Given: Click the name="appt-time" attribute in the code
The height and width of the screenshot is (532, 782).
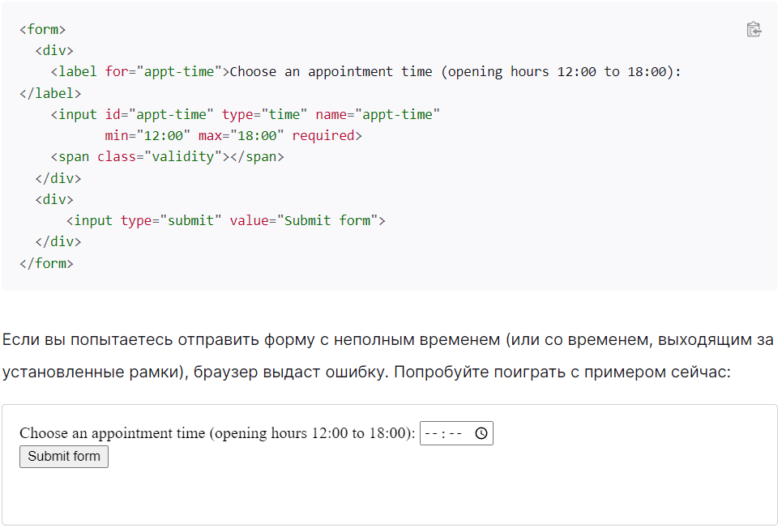Looking at the screenshot, I should [x=378, y=114].
